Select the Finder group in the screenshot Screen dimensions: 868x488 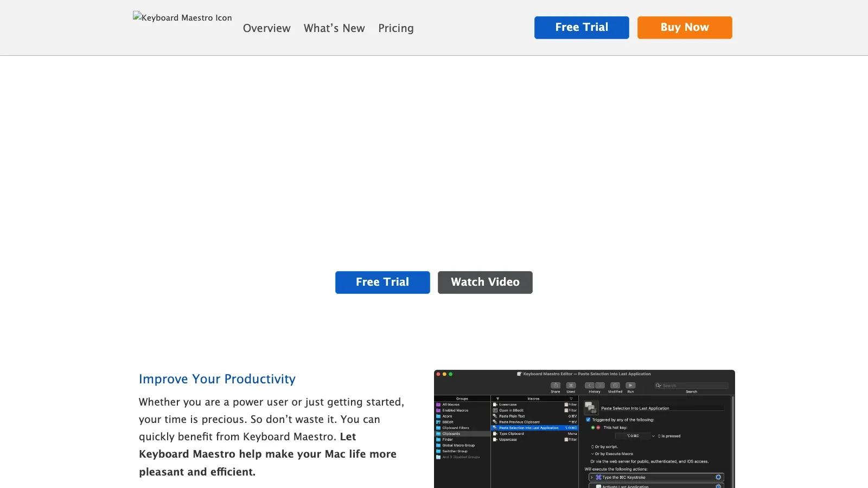pos(462,440)
